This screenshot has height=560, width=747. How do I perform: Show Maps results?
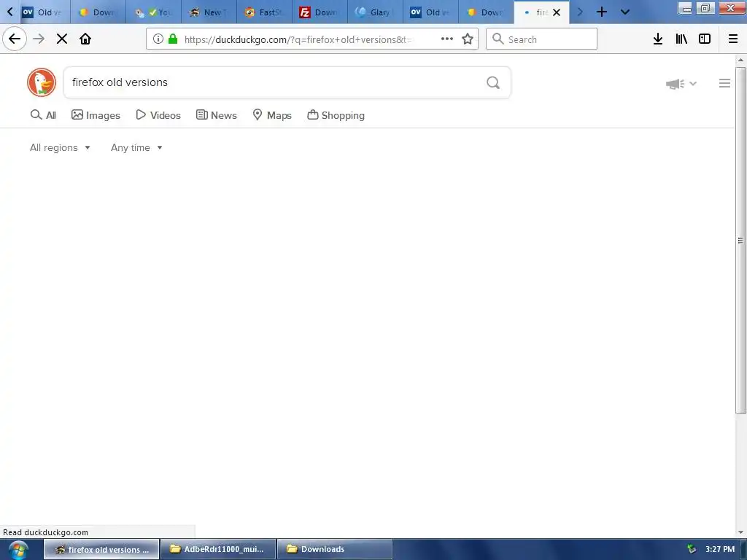(272, 115)
